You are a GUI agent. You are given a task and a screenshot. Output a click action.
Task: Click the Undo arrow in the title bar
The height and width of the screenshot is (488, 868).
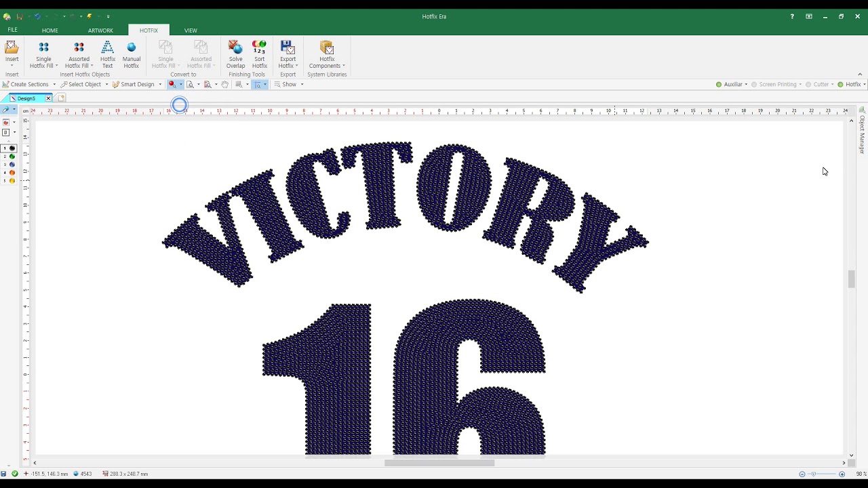(38, 16)
